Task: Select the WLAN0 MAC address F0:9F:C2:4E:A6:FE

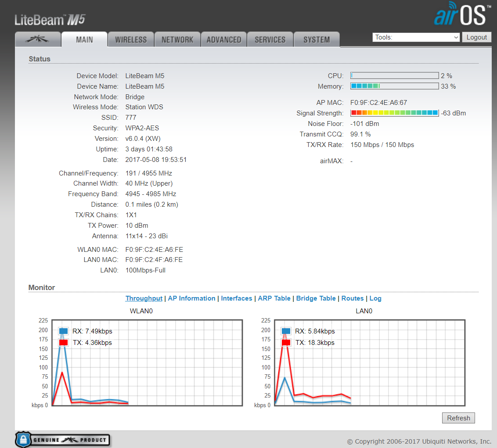Action: tap(154, 250)
